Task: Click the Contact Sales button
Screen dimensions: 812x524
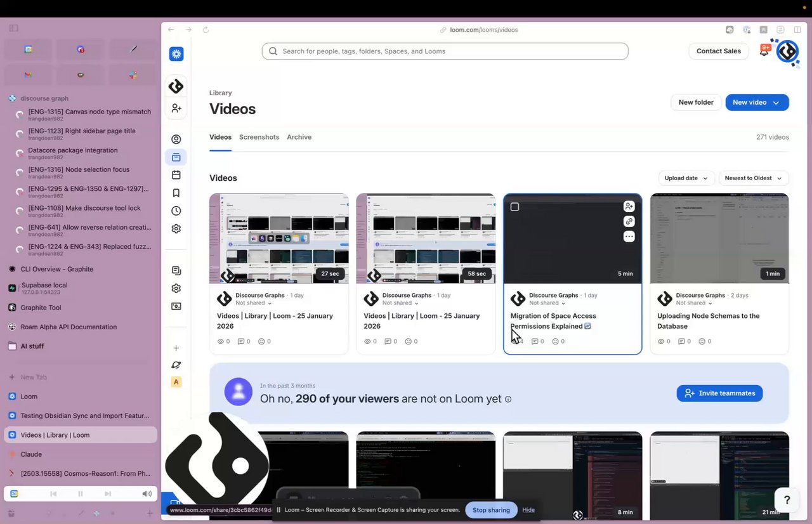Action: 719,51
